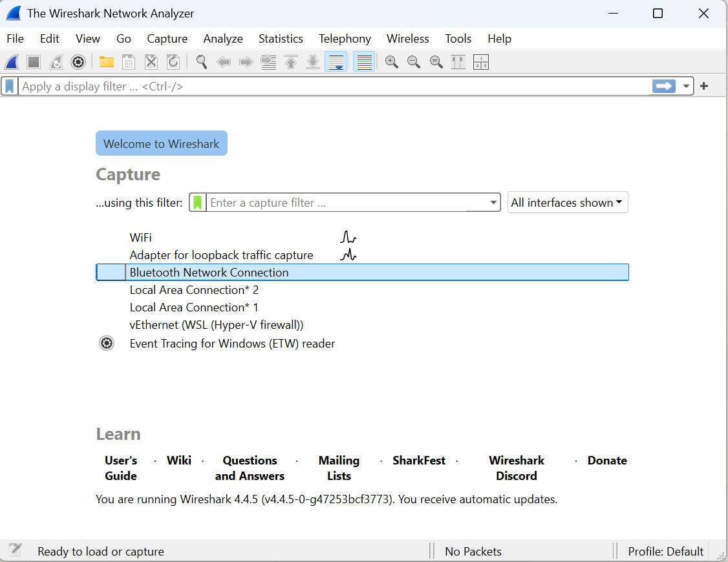Toggle auto-scroll during live capture
Viewport: 728px width, 562px height.
pos(336,62)
